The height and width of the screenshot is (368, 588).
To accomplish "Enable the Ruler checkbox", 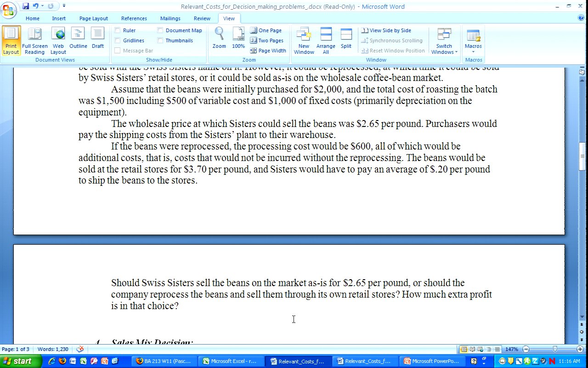I will 118,30.
